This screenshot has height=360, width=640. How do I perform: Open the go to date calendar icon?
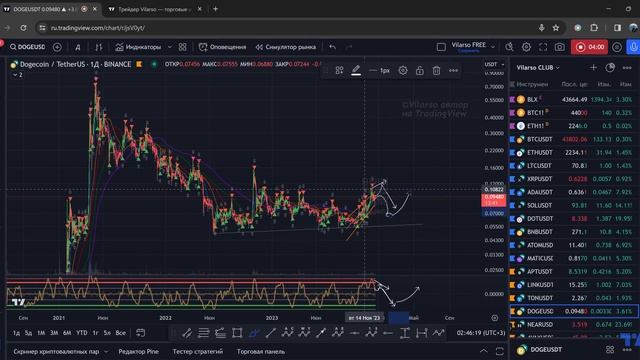140,333
